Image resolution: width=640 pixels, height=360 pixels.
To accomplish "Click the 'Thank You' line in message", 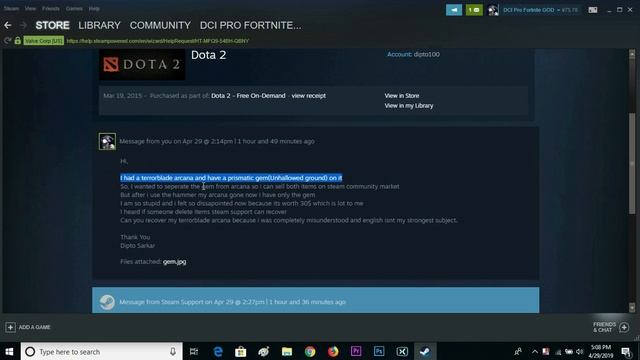I will (135, 237).
